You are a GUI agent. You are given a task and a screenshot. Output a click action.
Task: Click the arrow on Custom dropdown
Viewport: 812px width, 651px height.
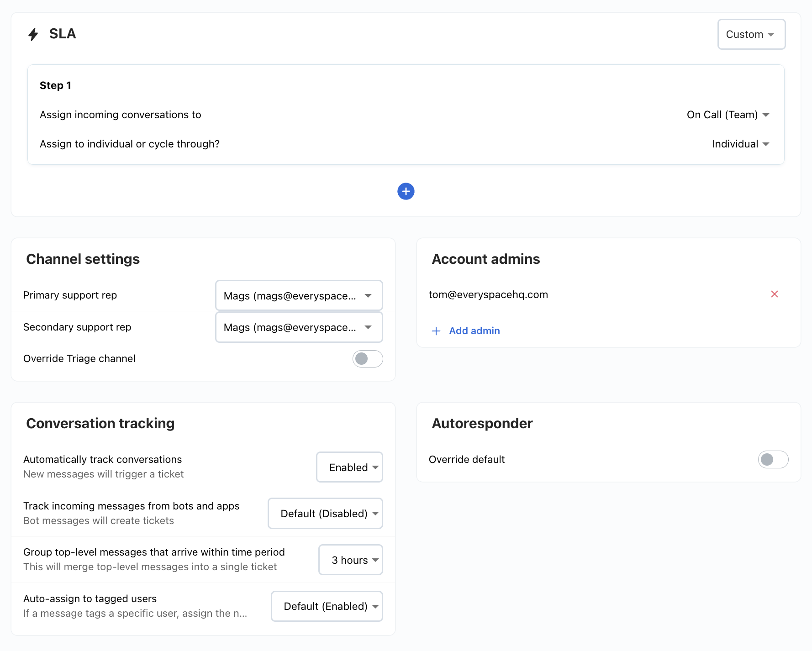coord(771,35)
